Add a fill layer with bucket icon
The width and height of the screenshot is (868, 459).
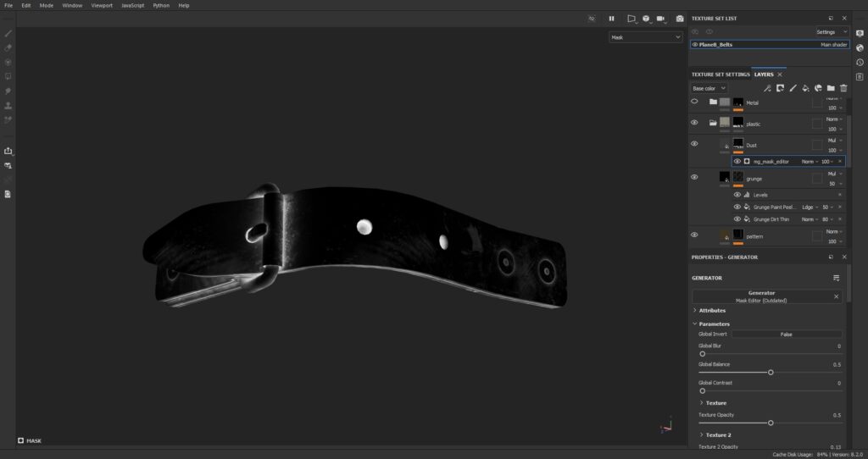[x=805, y=88]
